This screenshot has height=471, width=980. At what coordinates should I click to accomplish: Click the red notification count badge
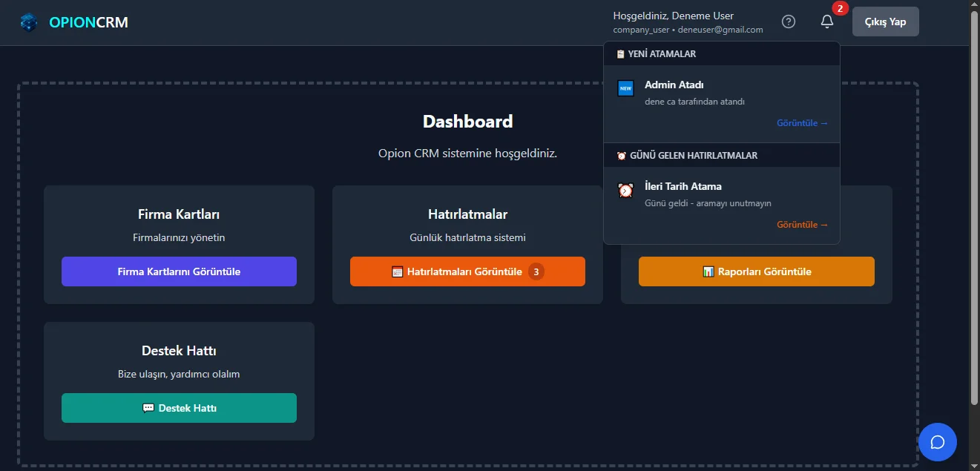(x=840, y=9)
